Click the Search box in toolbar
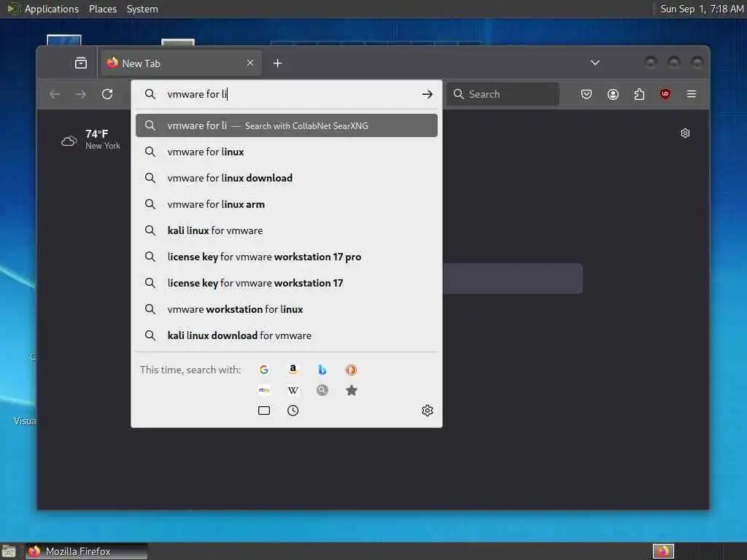Viewport: 747px width, 560px height. (x=503, y=94)
